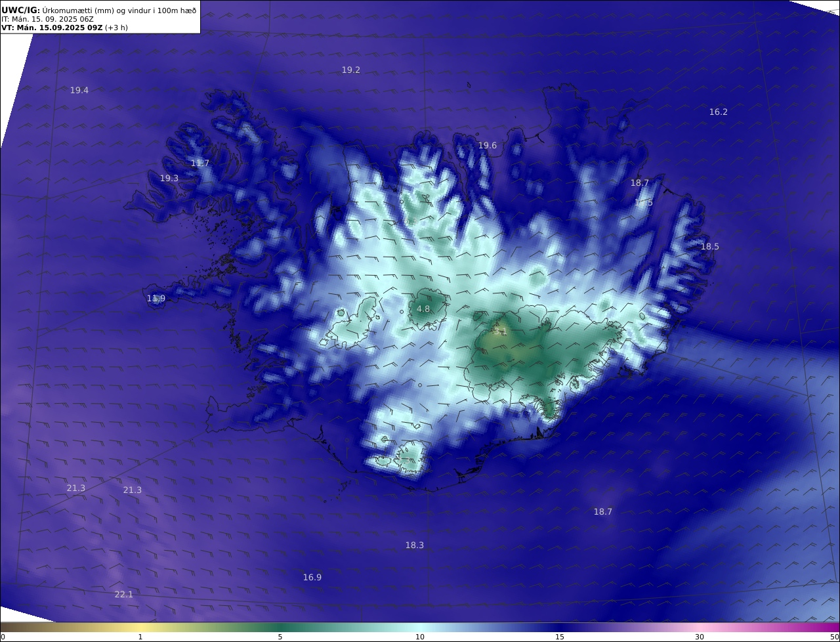
Task: Click the 18.5 value on the map
Action: pos(710,247)
